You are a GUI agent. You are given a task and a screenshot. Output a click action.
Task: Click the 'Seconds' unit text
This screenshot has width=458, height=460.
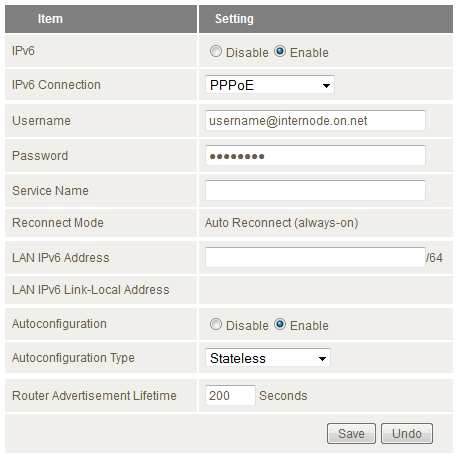point(283,396)
